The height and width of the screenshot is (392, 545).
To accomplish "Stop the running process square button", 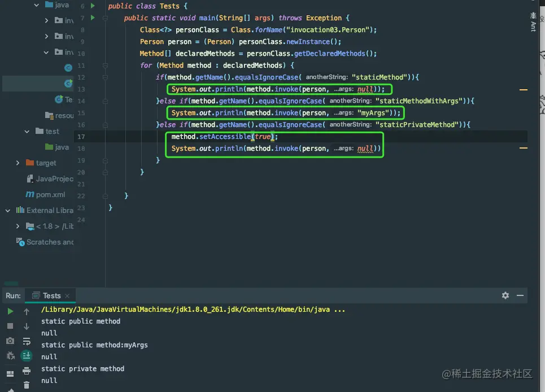I will (10, 326).
